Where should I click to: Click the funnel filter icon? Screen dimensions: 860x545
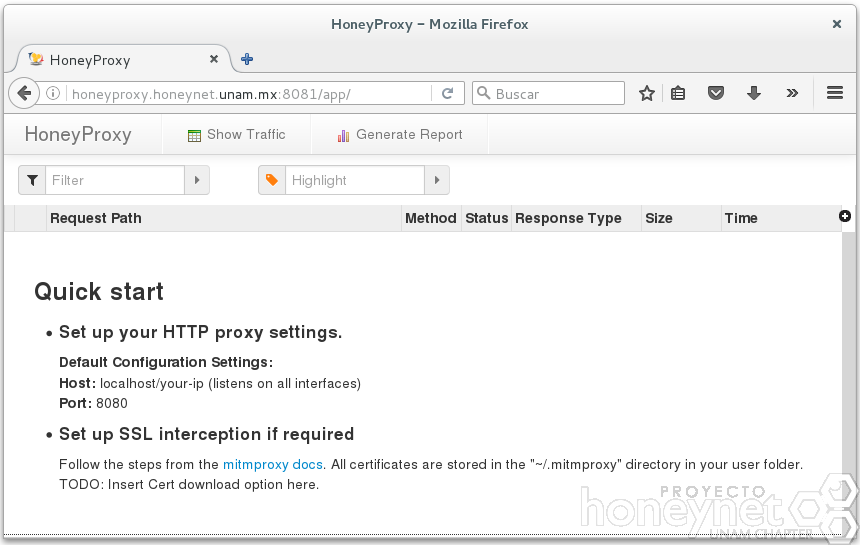coord(32,180)
